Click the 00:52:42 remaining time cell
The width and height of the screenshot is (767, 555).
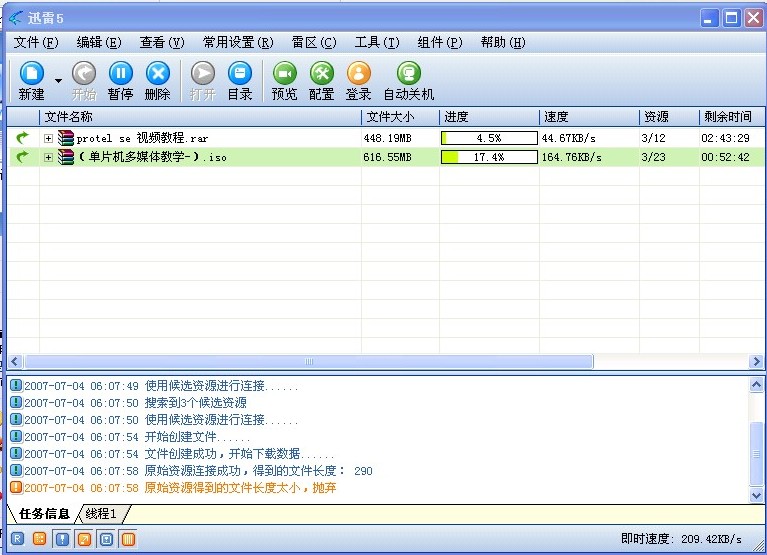725,157
